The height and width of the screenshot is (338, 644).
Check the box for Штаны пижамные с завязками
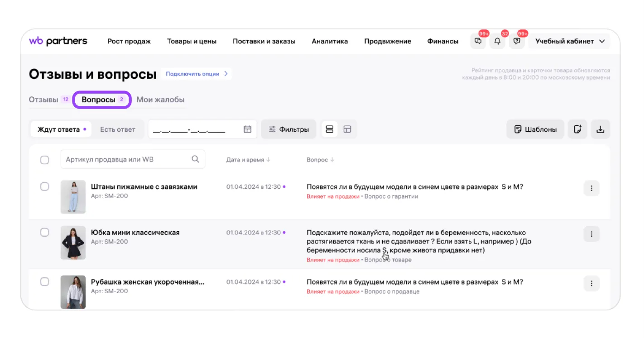[x=45, y=186]
